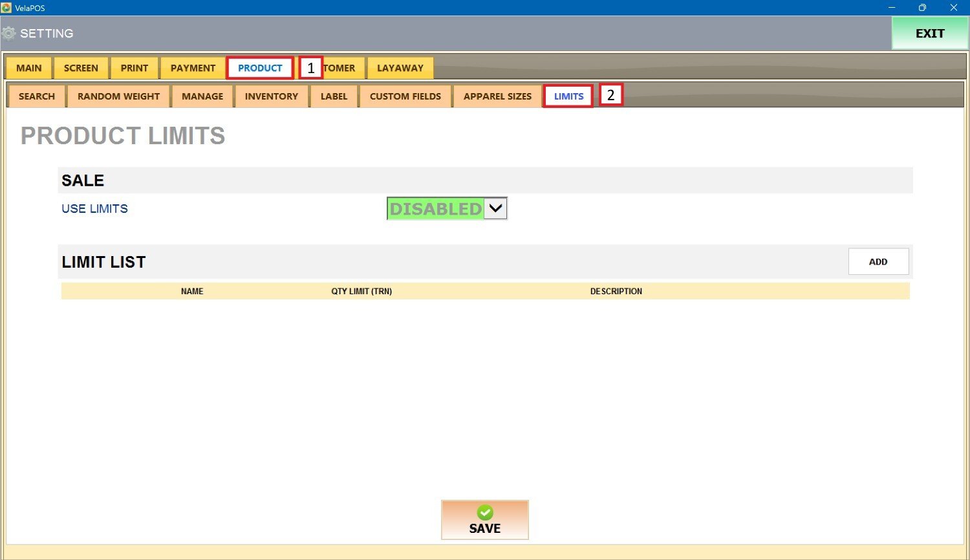Click the QTY LIMIT (TRN) column header
The height and width of the screenshot is (560, 970).
(x=361, y=292)
